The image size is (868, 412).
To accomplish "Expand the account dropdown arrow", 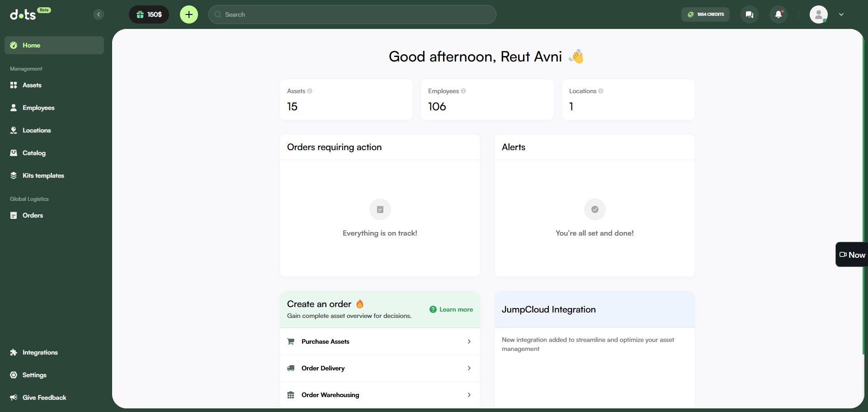I will tap(841, 14).
